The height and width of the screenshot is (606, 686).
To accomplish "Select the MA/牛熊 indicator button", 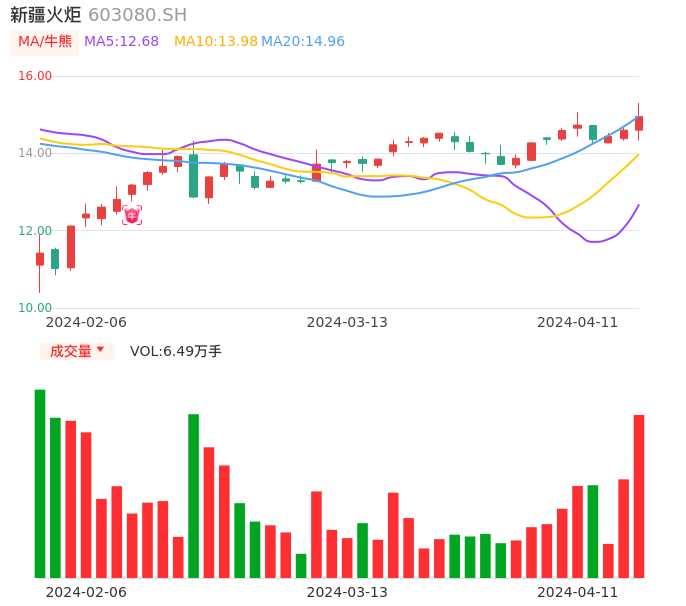I will tap(45, 42).
